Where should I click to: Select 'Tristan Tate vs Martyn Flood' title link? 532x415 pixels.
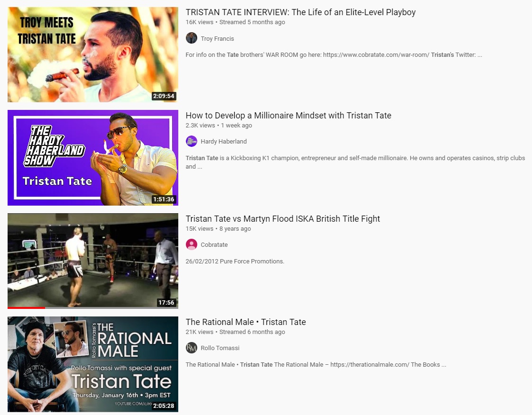click(x=283, y=219)
